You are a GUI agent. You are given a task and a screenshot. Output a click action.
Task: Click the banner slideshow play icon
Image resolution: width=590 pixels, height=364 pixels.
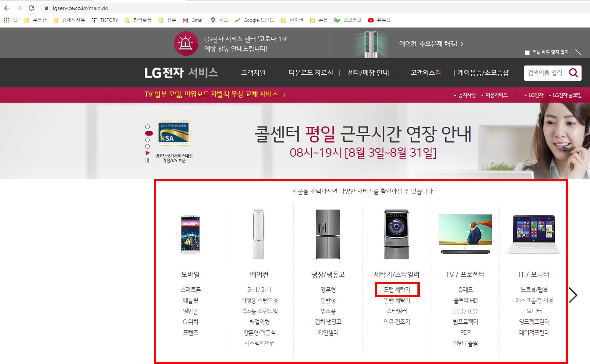coord(147,153)
